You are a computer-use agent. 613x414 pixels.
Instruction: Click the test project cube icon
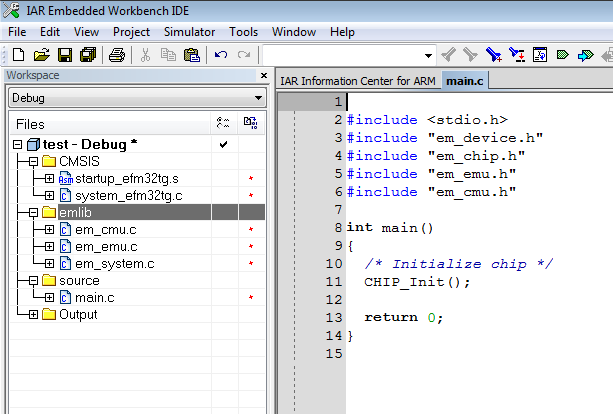point(34,145)
